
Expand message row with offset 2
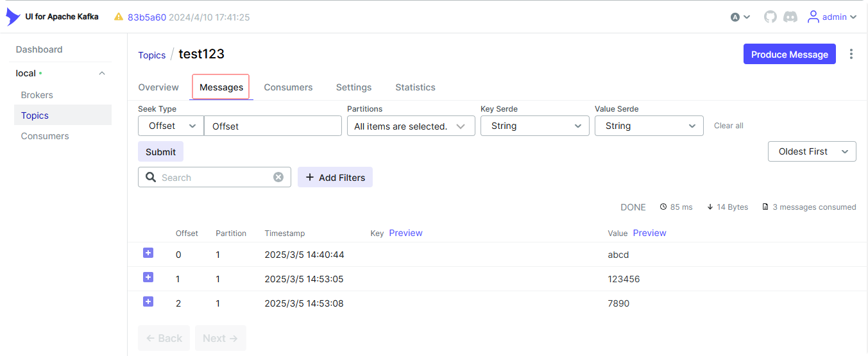tap(148, 302)
